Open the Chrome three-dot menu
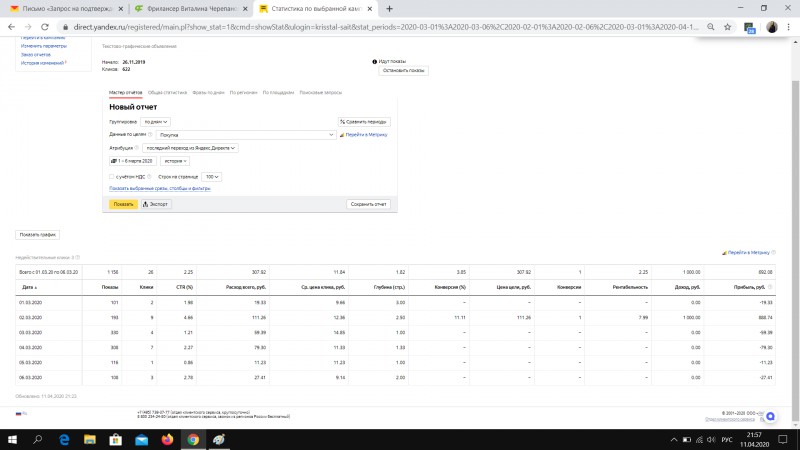This screenshot has width=800, height=450. [788, 27]
